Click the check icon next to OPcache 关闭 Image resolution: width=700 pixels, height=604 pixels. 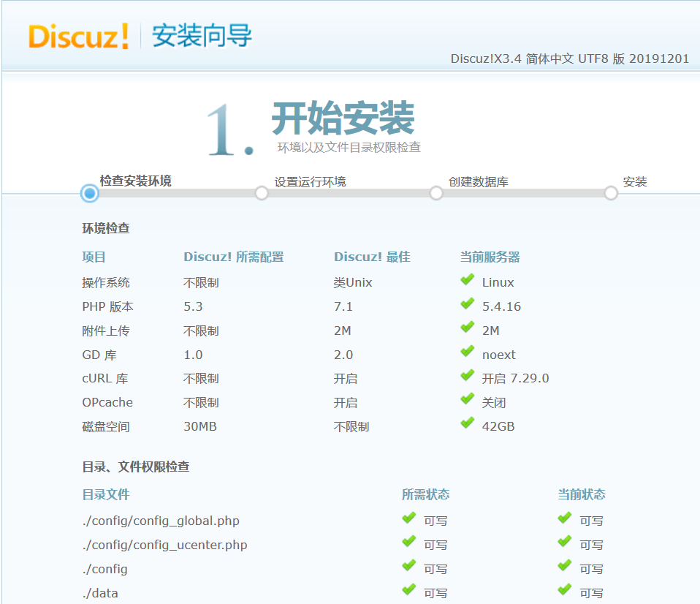(x=467, y=401)
